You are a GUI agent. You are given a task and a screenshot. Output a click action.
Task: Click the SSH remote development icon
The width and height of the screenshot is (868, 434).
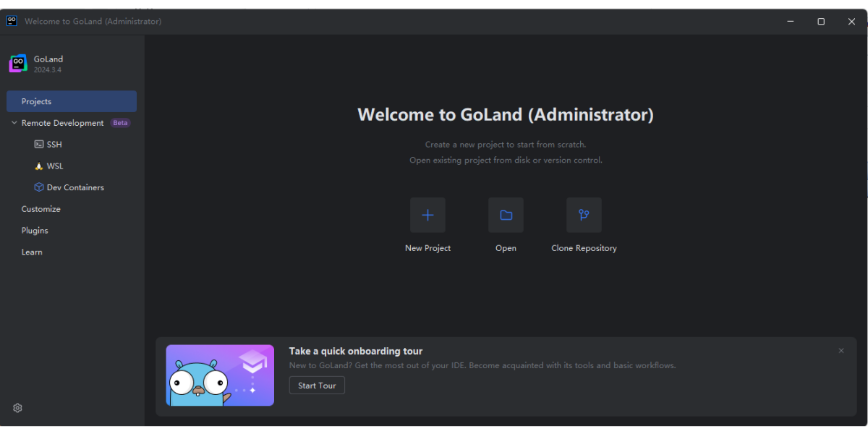tap(39, 144)
